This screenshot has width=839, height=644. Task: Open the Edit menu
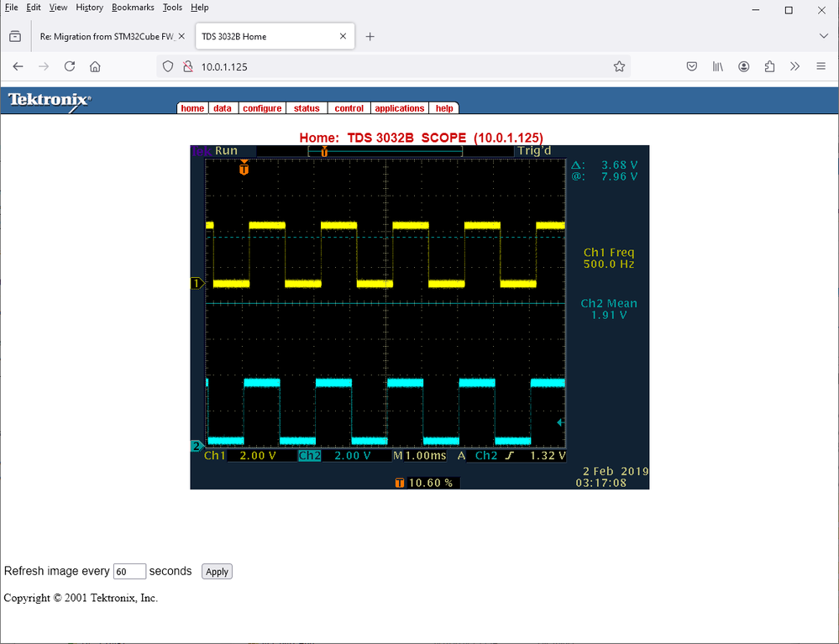click(x=34, y=8)
